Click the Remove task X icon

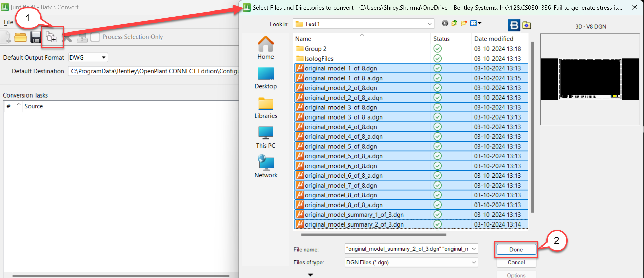point(67,37)
